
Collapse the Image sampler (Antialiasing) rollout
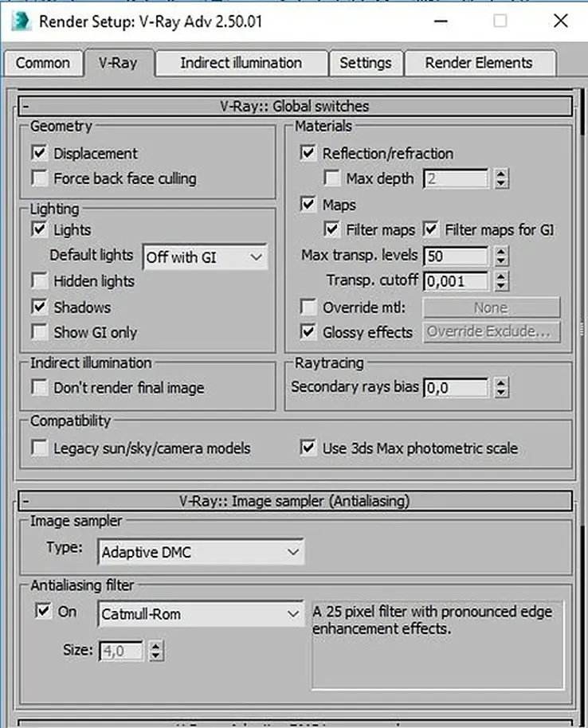coord(26,501)
